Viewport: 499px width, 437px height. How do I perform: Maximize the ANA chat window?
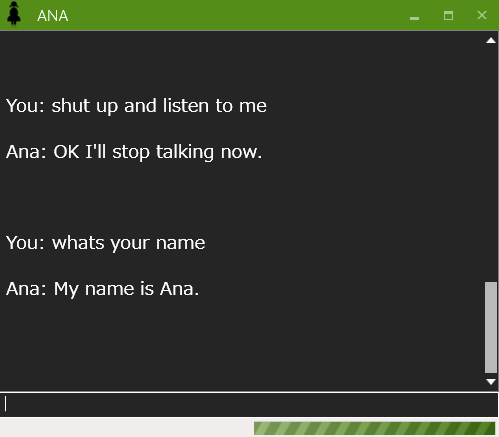(448, 16)
